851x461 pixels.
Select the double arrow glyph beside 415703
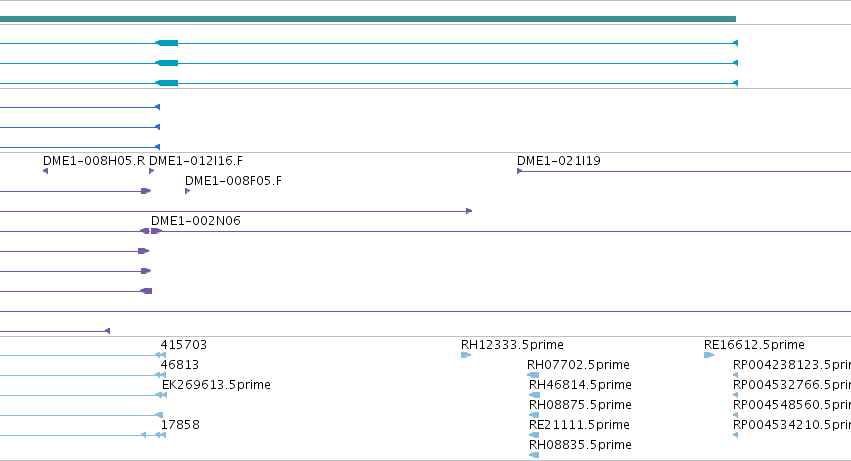pos(161,355)
